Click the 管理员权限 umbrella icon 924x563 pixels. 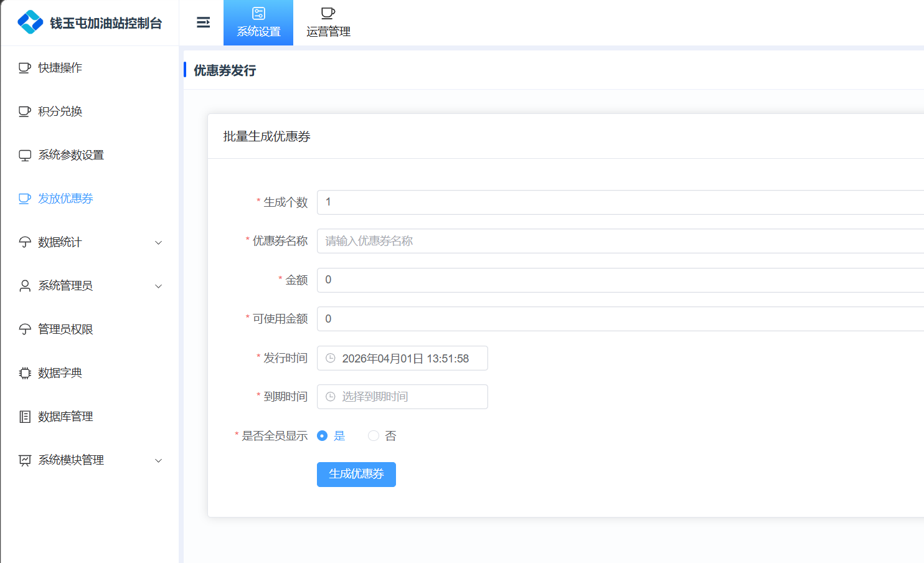25,329
